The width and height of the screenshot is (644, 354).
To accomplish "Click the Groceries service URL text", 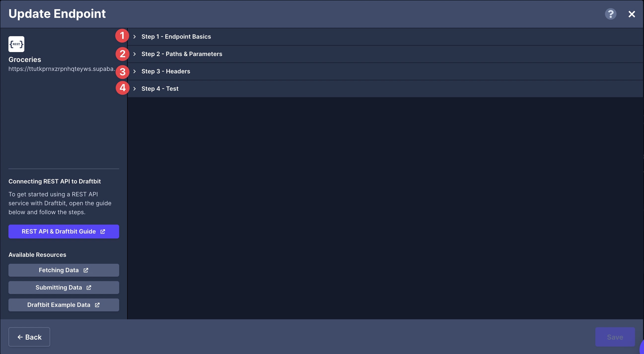I will (62, 69).
